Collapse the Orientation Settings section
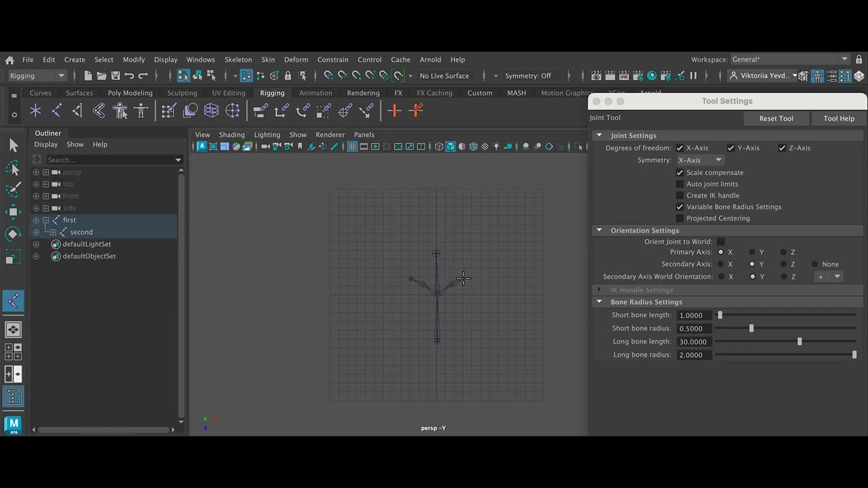This screenshot has width=868, height=488. [x=599, y=230]
